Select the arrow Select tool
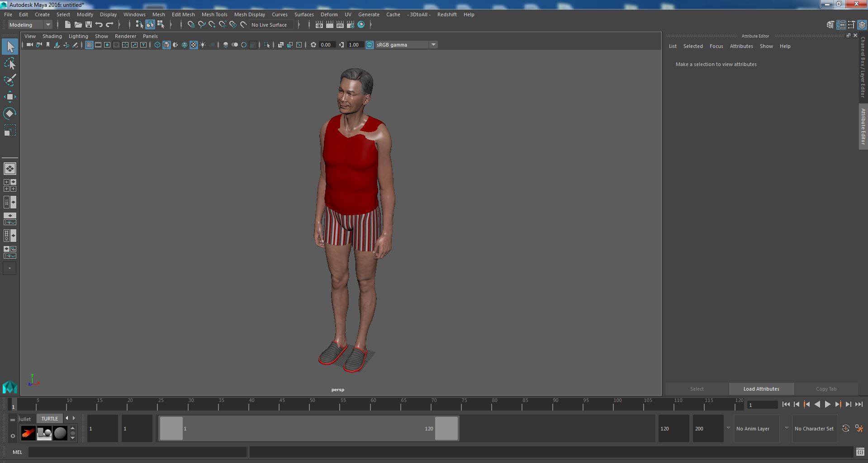 tap(10, 47)
